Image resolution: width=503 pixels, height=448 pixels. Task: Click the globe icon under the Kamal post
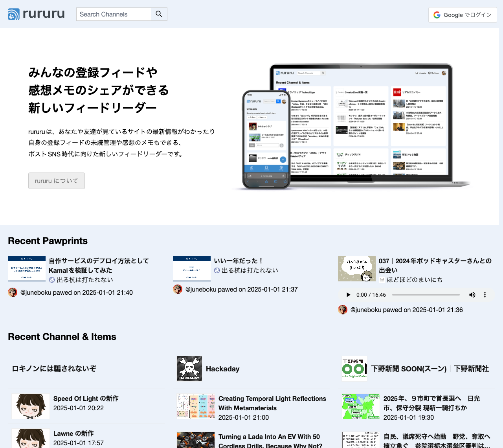pyautogui.click(x=52, y=280)
